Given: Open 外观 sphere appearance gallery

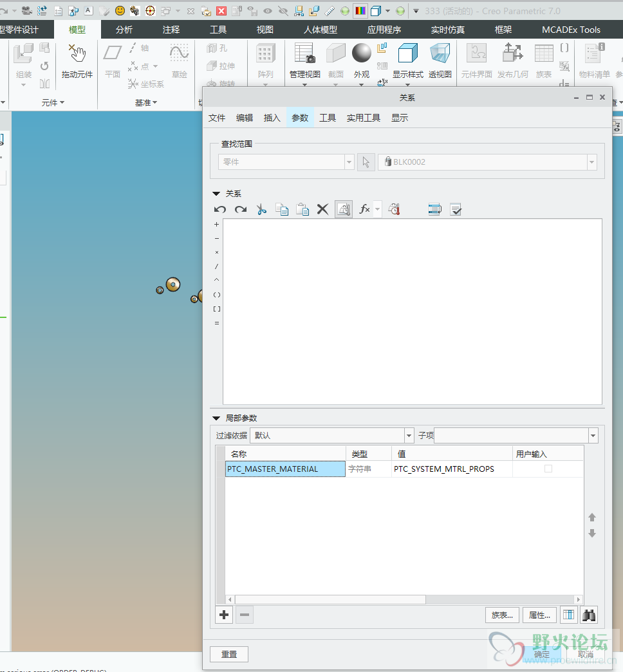Looking at the screenshot, I should point(362,64).
